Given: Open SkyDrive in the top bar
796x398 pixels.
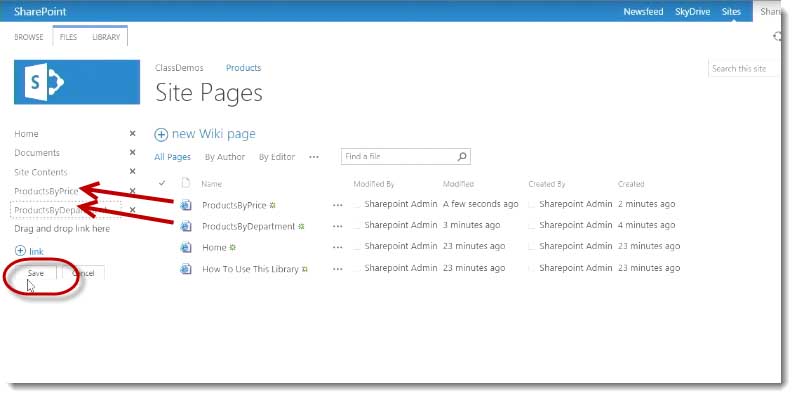Looking at the screenshot, I should pyautogui.click(x=692, y=12).
